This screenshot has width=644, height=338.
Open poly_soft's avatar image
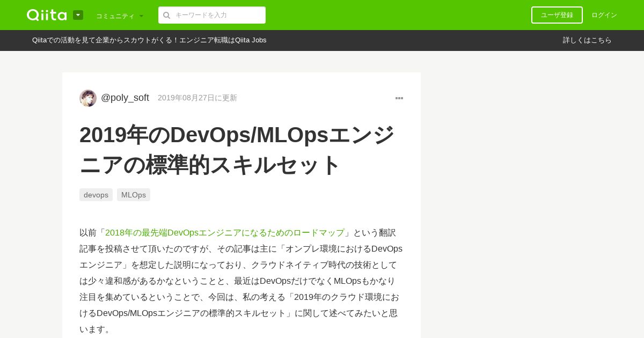[88, 98]
